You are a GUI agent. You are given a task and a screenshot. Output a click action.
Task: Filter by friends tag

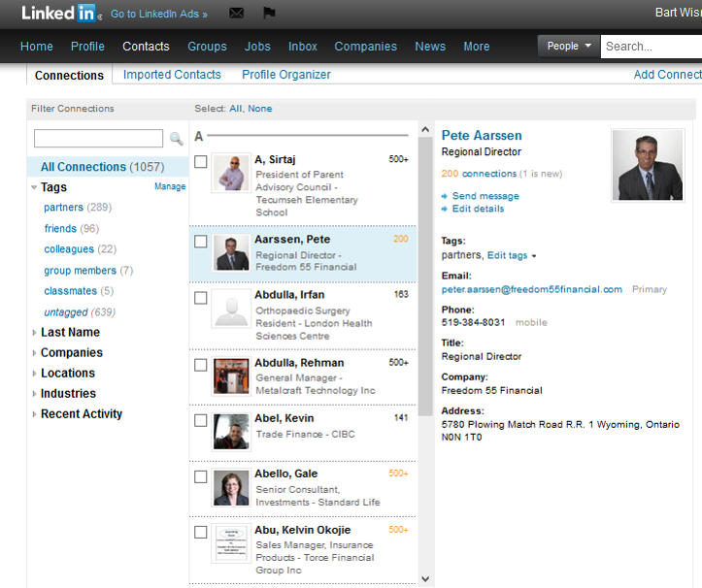pyautogui.click(x=60, y=229)
